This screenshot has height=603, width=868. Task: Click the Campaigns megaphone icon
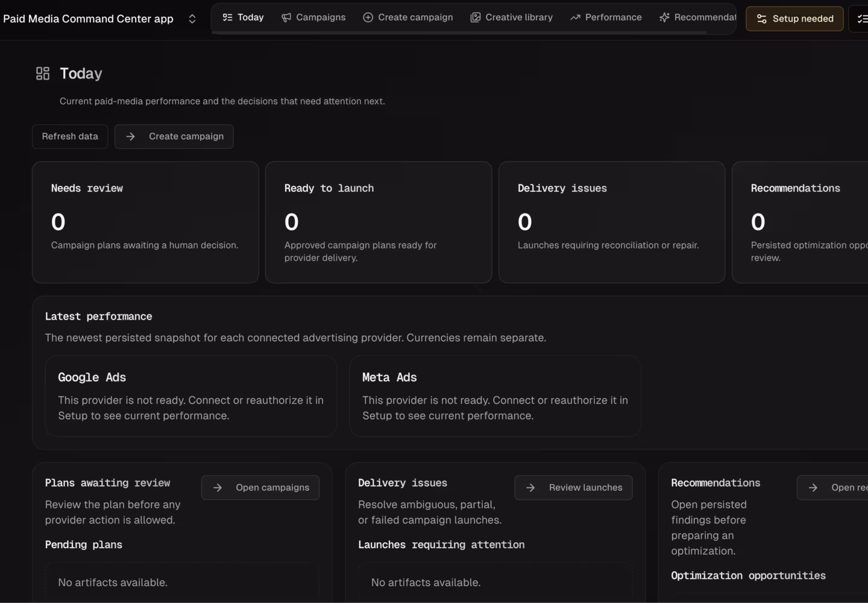click(x=286, y=17)
